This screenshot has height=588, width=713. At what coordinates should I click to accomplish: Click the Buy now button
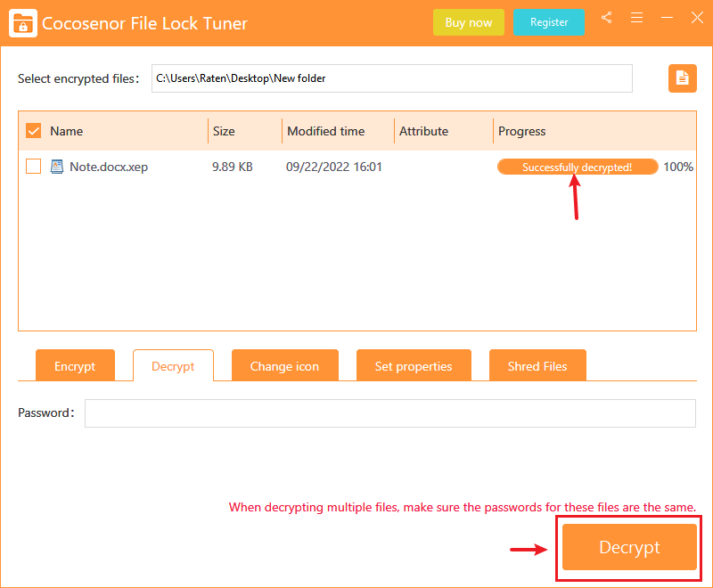coord(469,22)
